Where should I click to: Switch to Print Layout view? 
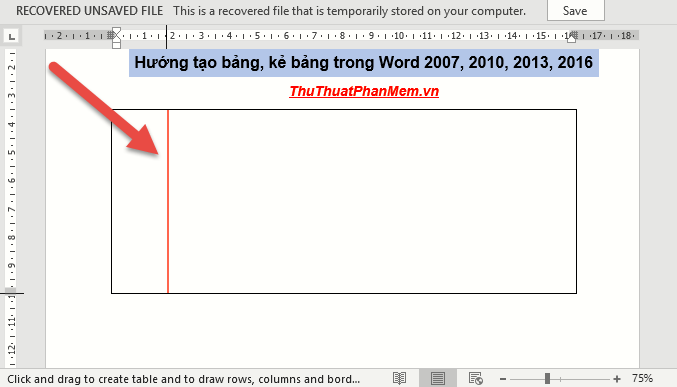tap(437, 378)
